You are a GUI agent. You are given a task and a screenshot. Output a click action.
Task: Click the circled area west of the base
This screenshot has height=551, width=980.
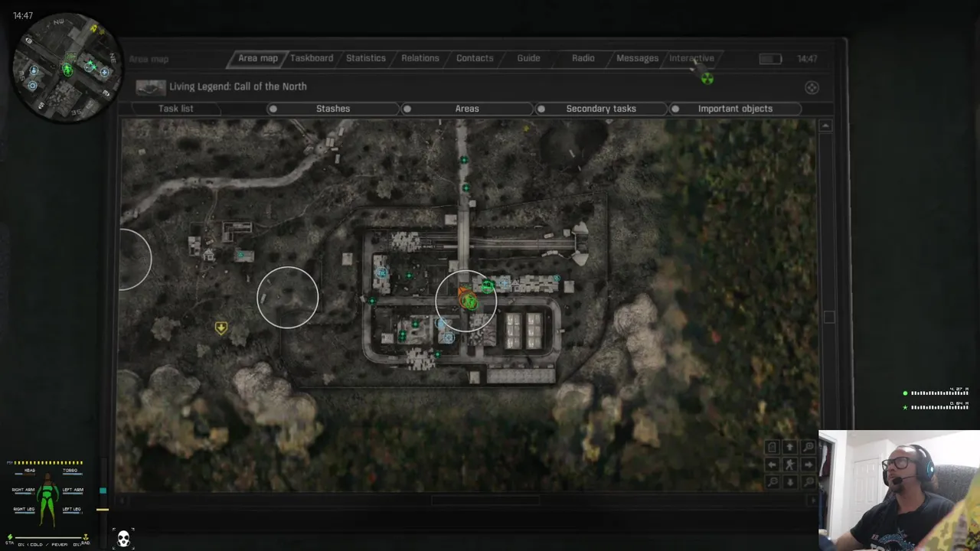288,298
